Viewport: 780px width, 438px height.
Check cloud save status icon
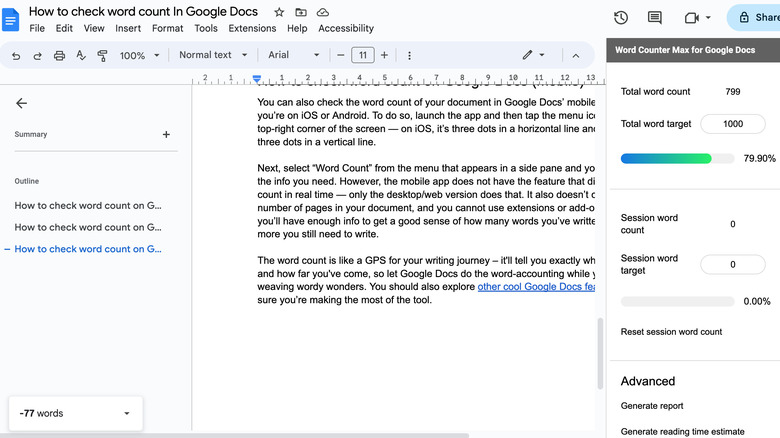click(323, 12)
